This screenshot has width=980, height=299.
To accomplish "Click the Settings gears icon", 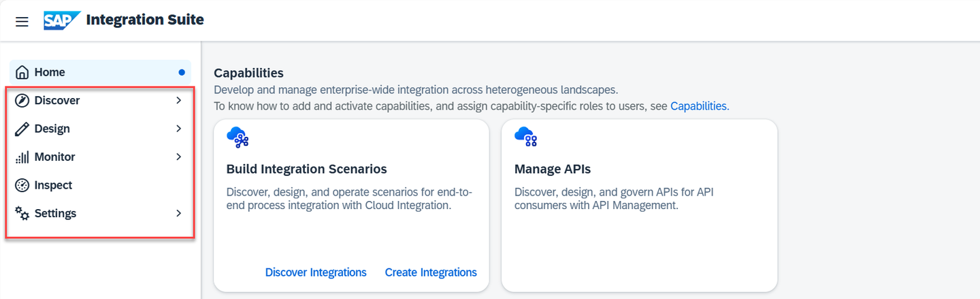I will [22, 214].
